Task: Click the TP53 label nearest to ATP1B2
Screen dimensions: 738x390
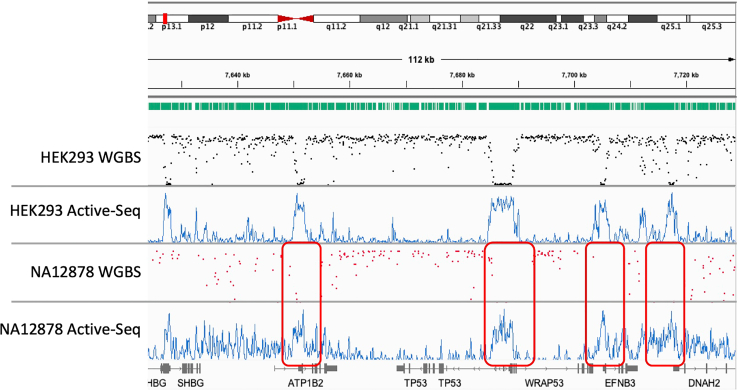Action: pyautogui.click(x=416, y=383)
